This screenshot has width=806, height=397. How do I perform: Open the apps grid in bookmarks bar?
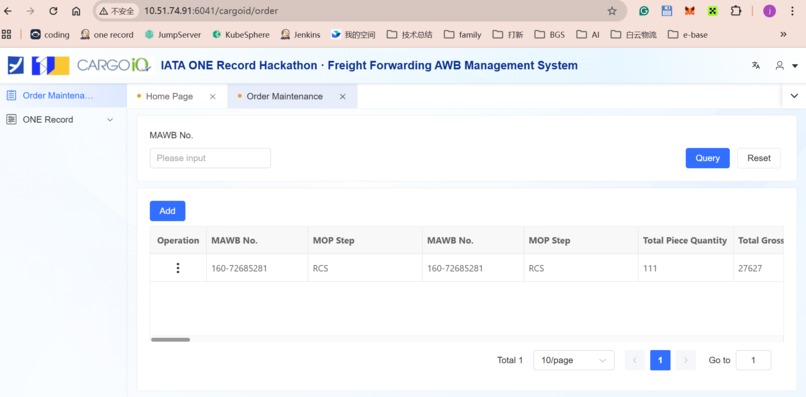[7, 34]
